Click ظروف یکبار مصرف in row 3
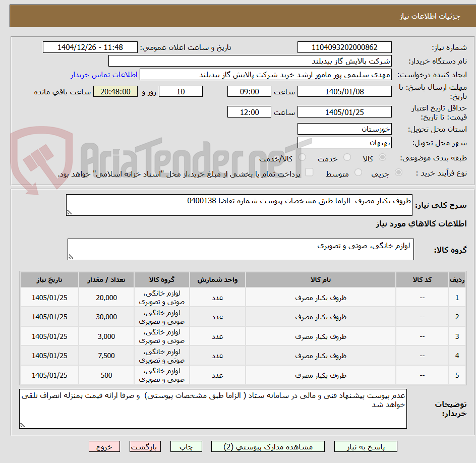This screenshot has height=463, width=476. coord(321,336)
